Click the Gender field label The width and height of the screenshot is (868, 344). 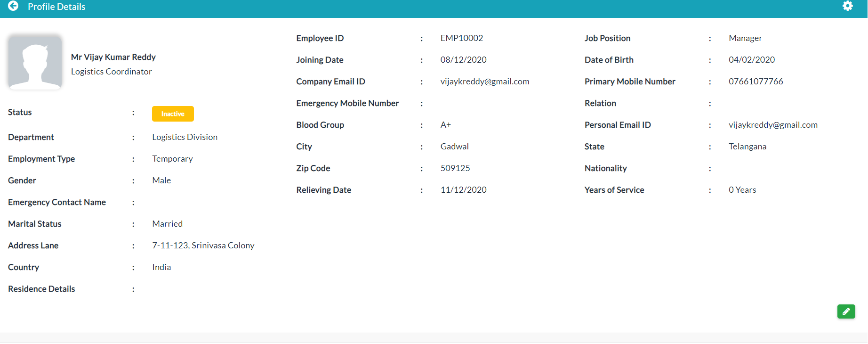(x=22, y=180)
